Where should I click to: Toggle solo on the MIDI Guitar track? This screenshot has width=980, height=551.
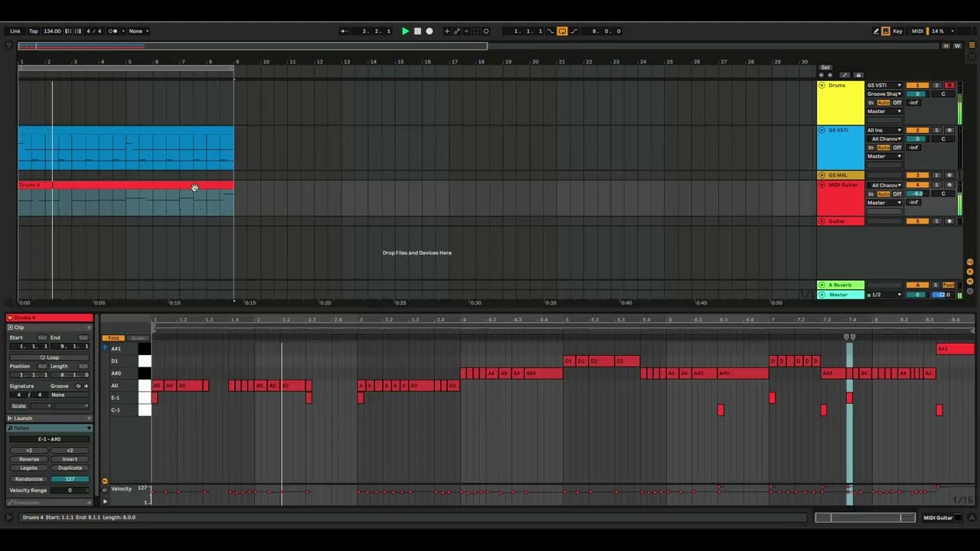[x=936, y=185]
